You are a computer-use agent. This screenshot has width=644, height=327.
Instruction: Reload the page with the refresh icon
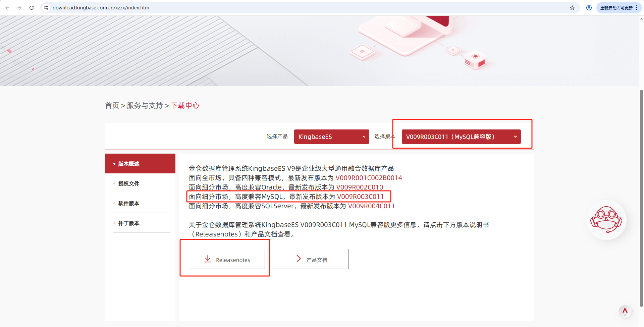32,8
